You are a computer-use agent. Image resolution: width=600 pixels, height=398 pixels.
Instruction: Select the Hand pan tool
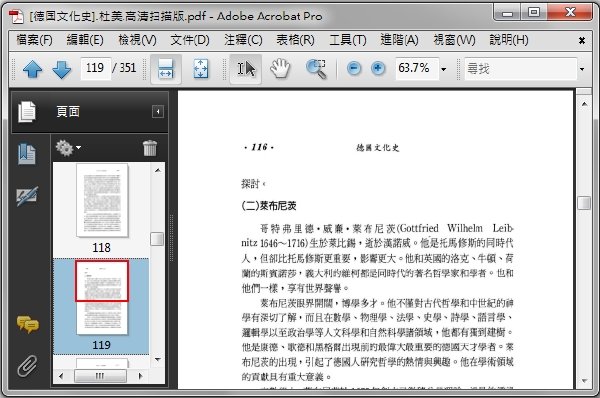pos(280,69)
